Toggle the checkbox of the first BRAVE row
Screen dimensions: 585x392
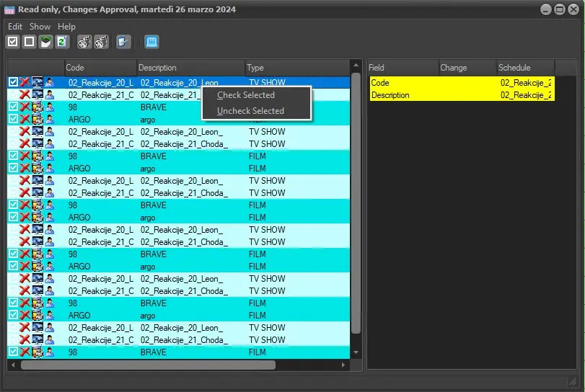(13, 107)
